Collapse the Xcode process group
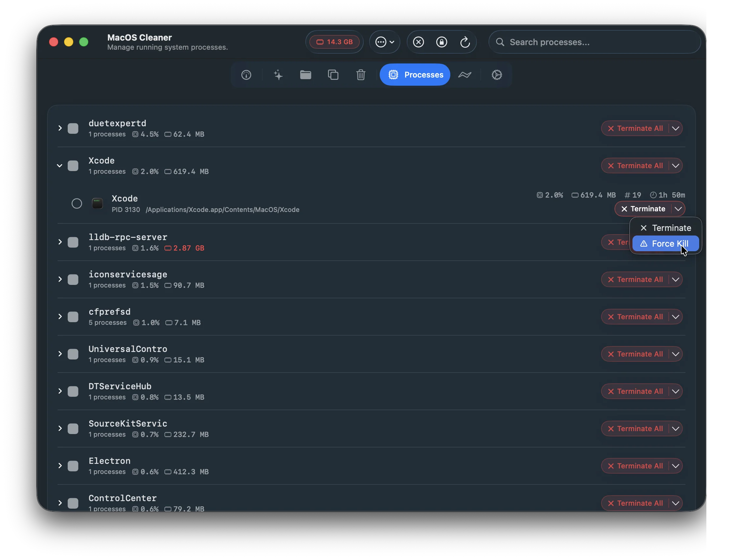 [60, 166]
